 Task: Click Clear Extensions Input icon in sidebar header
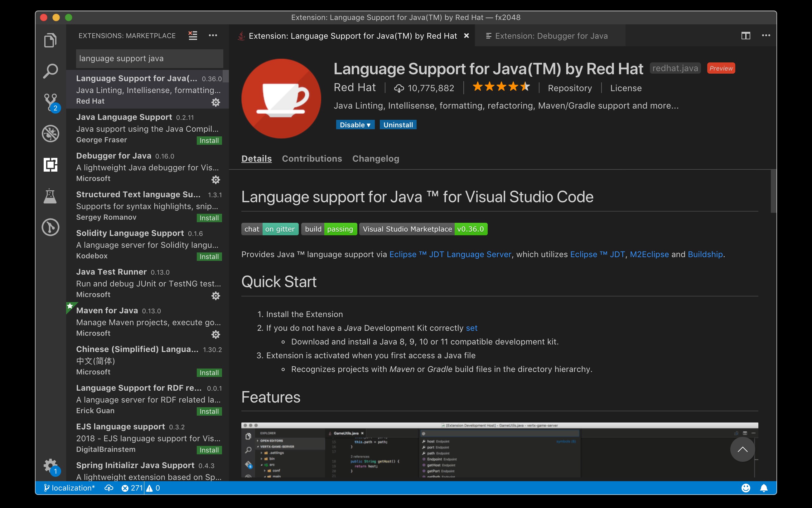pos(193,36)
